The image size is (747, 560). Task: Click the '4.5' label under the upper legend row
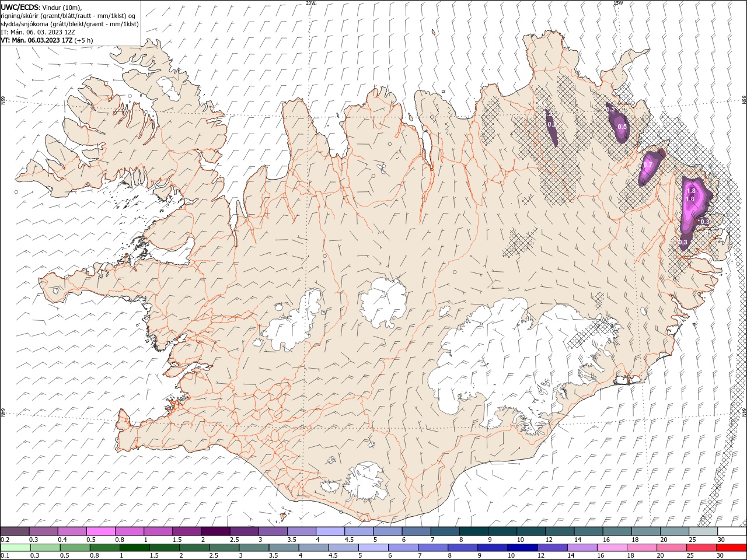pyautogui.click(x=350, y=540)
